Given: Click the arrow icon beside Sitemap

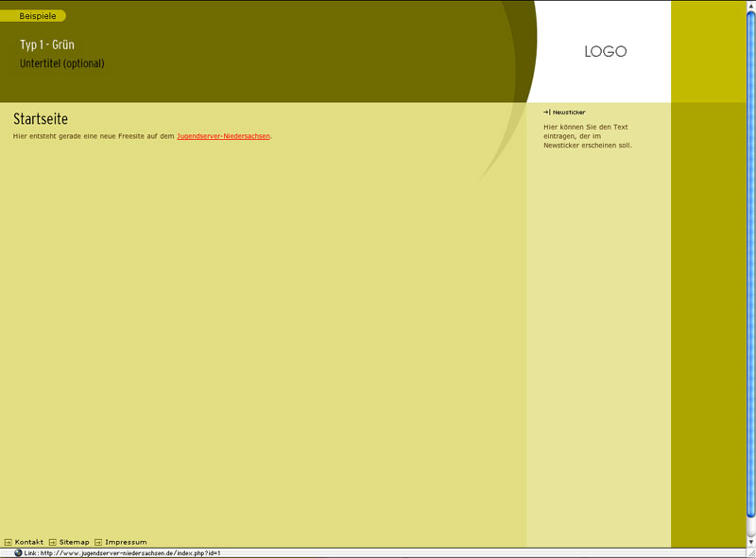Looking at the screenshot, I should click(53, 542).
